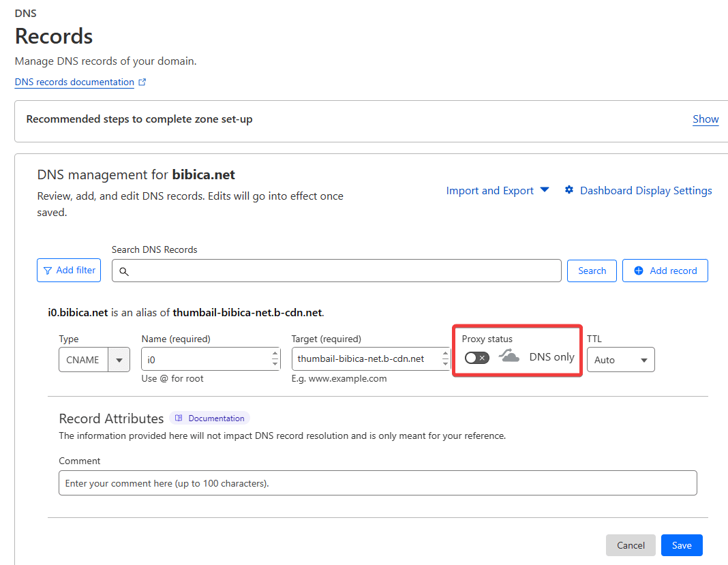Click 'E.g. www.example.com' hint text
This screenshot has height=565, width=728.
(339, 379)
